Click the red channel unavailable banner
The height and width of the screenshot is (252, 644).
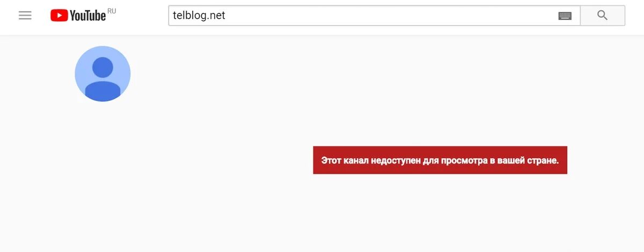tap(440, 160)
